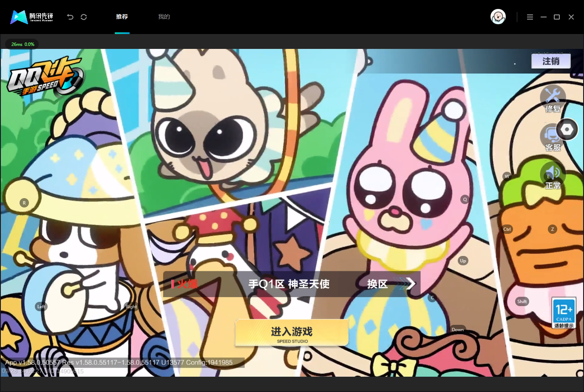
Task: Click the C key mapping marker
Action: (432, 298)
